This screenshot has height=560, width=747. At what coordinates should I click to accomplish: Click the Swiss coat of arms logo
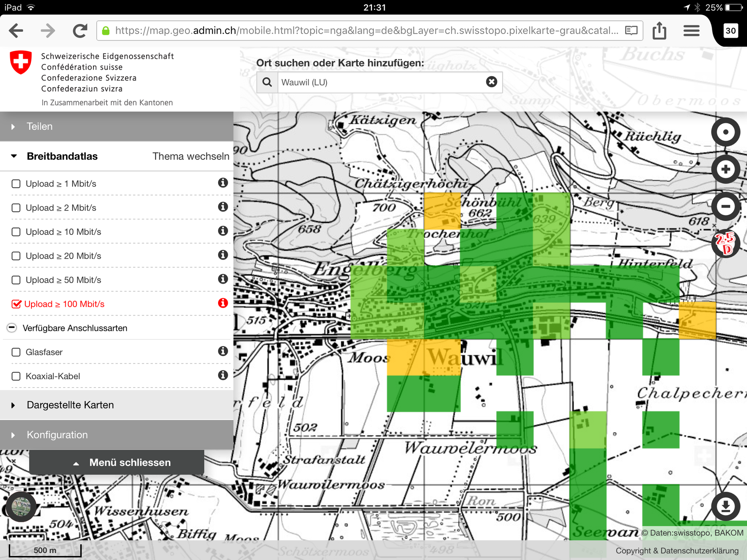click(x=21, y=62)
